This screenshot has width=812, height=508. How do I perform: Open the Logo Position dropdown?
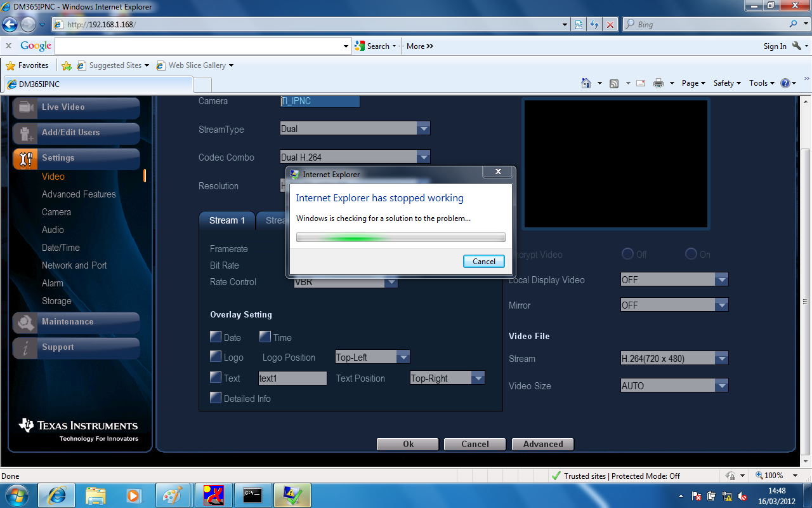pos(403,357)
